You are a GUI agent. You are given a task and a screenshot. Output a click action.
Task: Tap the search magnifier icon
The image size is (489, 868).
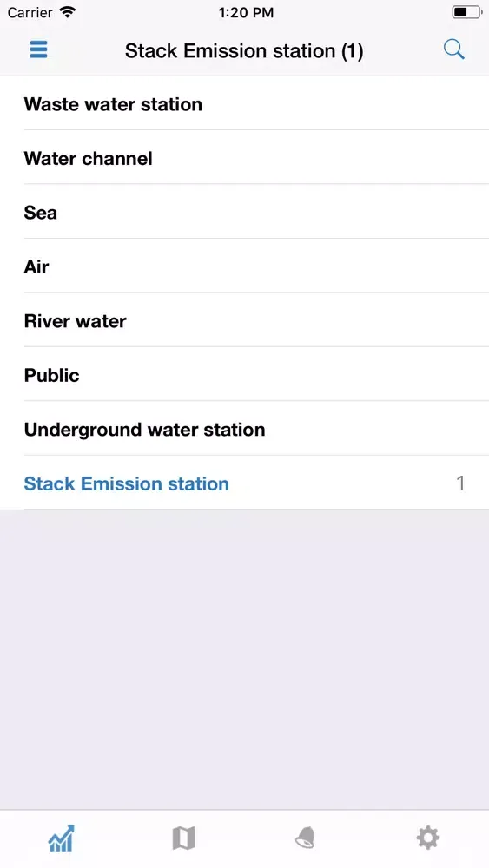453,49
